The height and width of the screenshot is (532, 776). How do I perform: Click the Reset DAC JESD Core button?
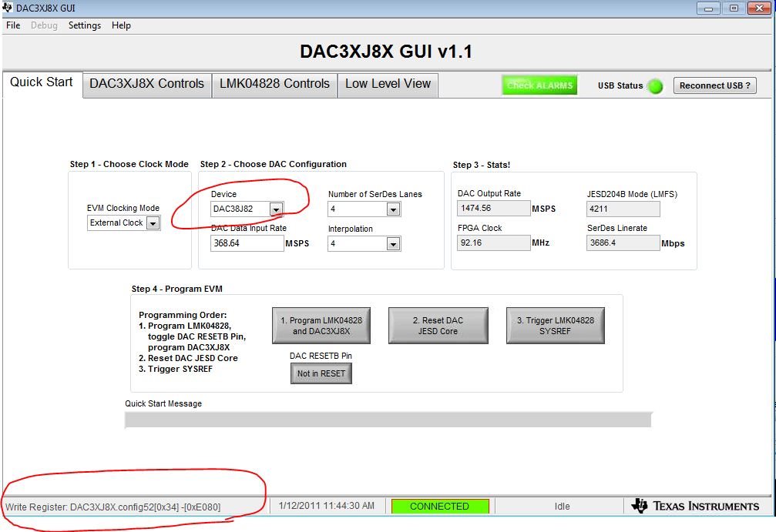tap(438, 326)
